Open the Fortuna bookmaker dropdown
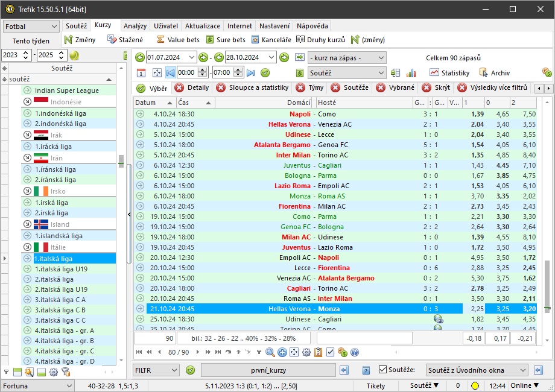Viewport: 555px width, 392px height. (x=69, y=386)
